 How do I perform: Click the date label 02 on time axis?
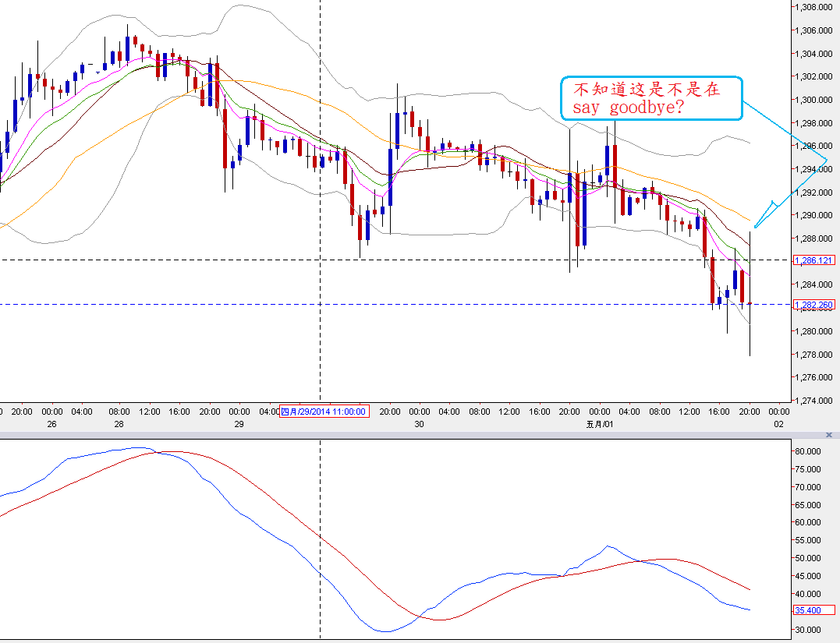point(778,424)
